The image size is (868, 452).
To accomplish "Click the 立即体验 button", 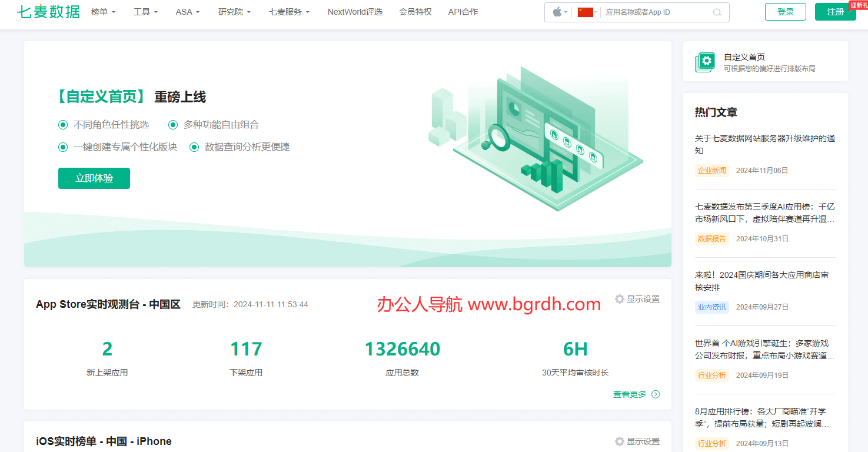I will 94,178.
